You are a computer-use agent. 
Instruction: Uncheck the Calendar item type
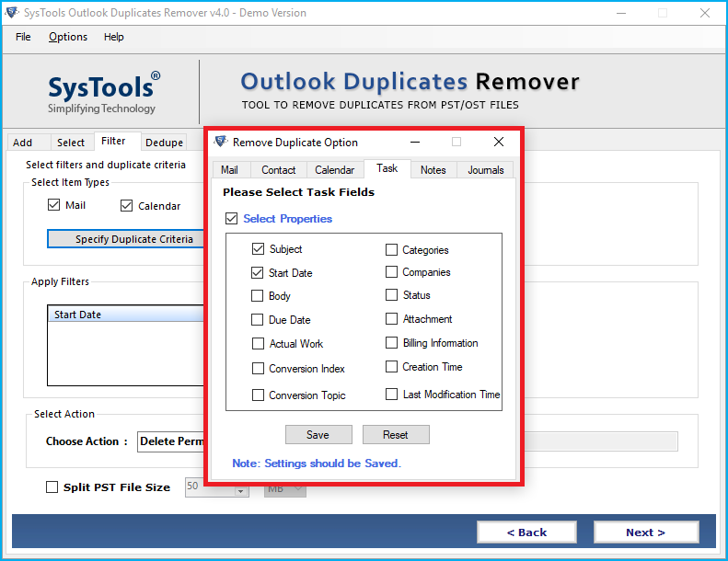pyautogui.click(x=126, y=206)
